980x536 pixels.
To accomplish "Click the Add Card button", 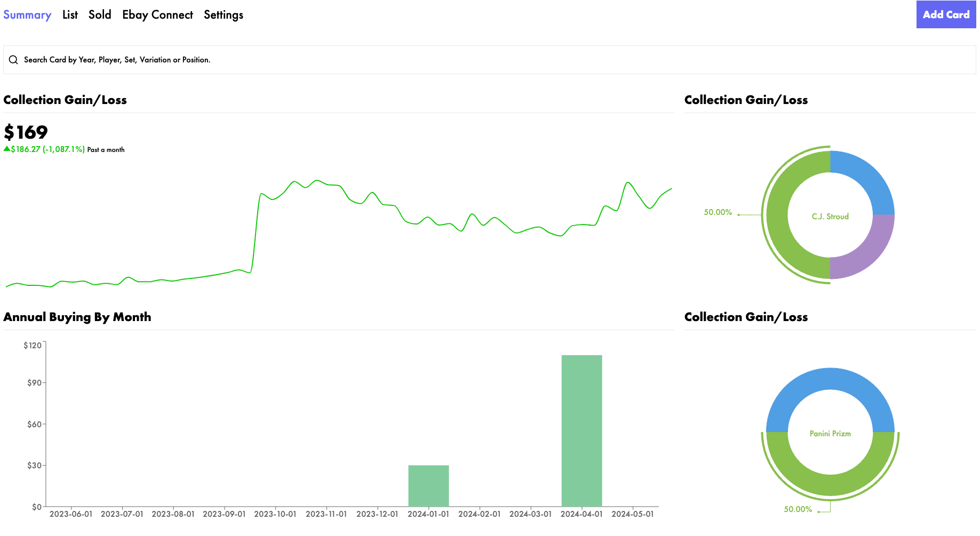I will 946,14.
